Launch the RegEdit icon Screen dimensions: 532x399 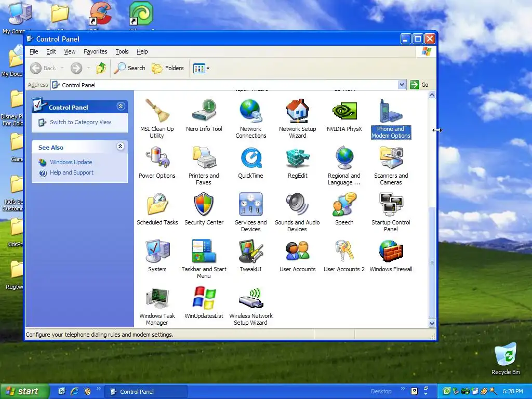tap(298, 162)
